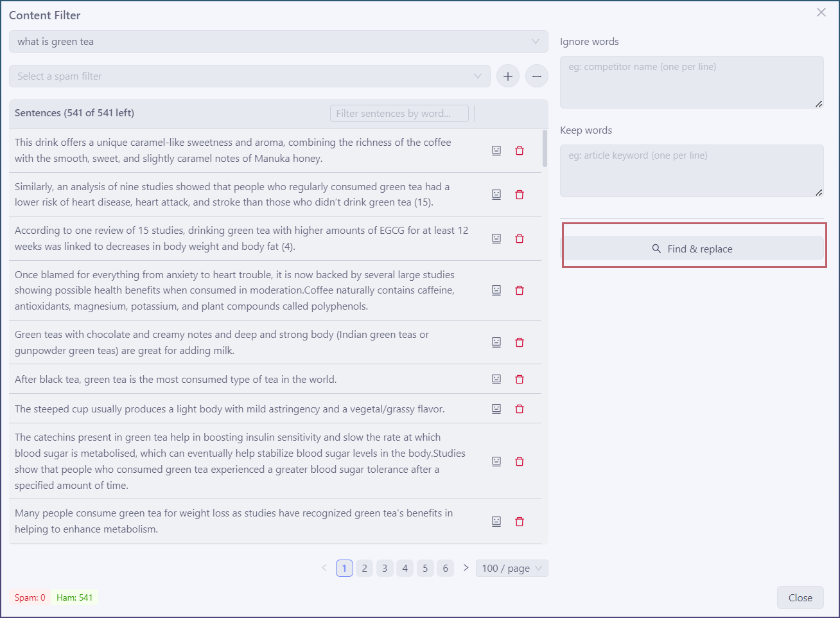Mark the Manuka honey sentence as spam

pos(496,150)
